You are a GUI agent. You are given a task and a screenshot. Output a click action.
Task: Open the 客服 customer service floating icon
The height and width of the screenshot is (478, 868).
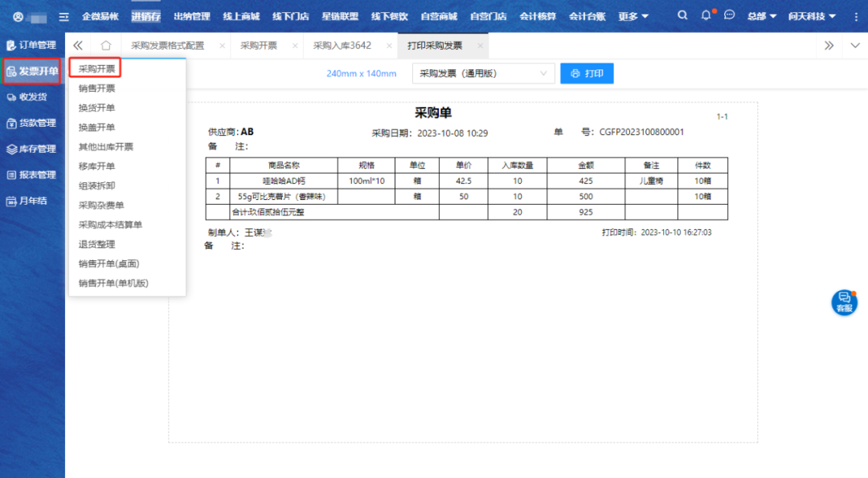coord(844,302)
